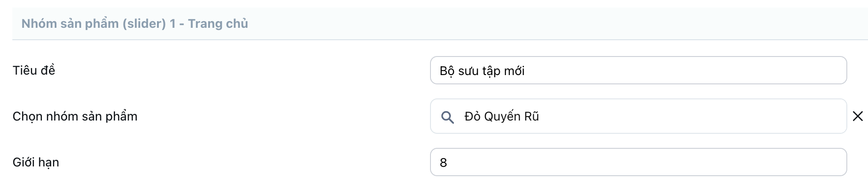
Task: Focus the Tiêu đề input field
Action: tap(638, 71)
